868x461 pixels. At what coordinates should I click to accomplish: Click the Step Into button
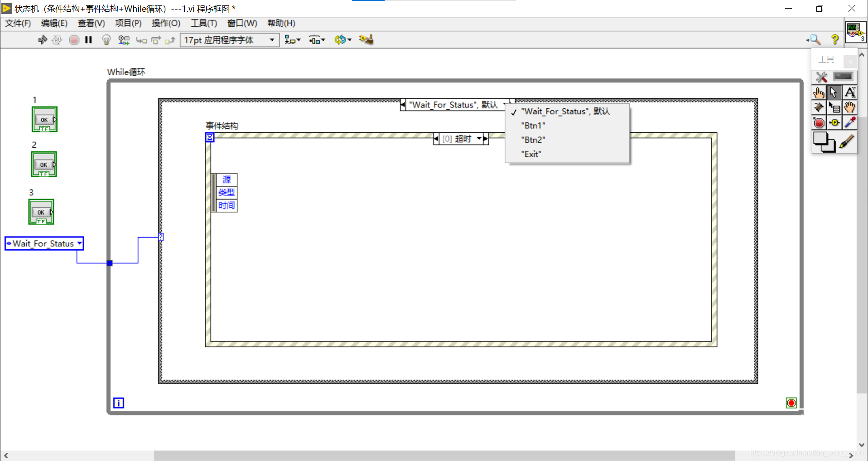click(x=141, y=40)
